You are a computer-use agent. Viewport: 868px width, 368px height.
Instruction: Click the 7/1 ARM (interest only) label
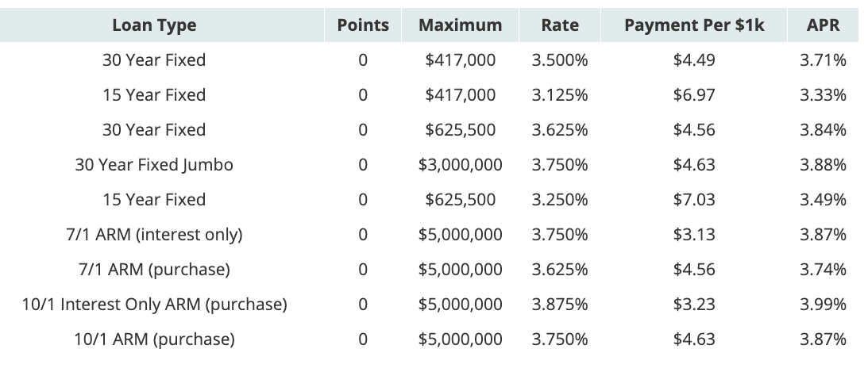tap(154, 234)
